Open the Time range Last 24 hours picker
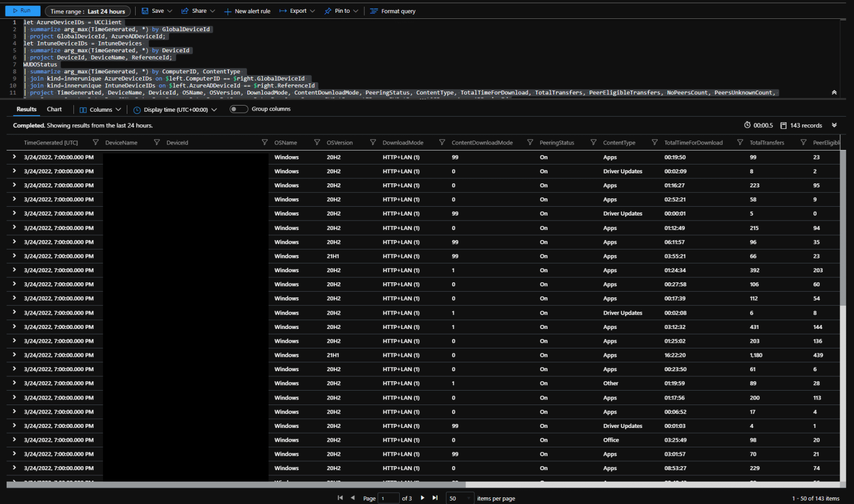This screenshot has width=854, height=504. tap(88, 11)
